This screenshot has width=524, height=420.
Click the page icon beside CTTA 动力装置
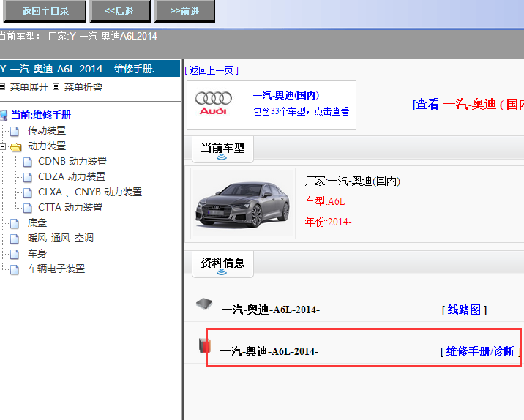pyautogui.click(x=28, y=208)
